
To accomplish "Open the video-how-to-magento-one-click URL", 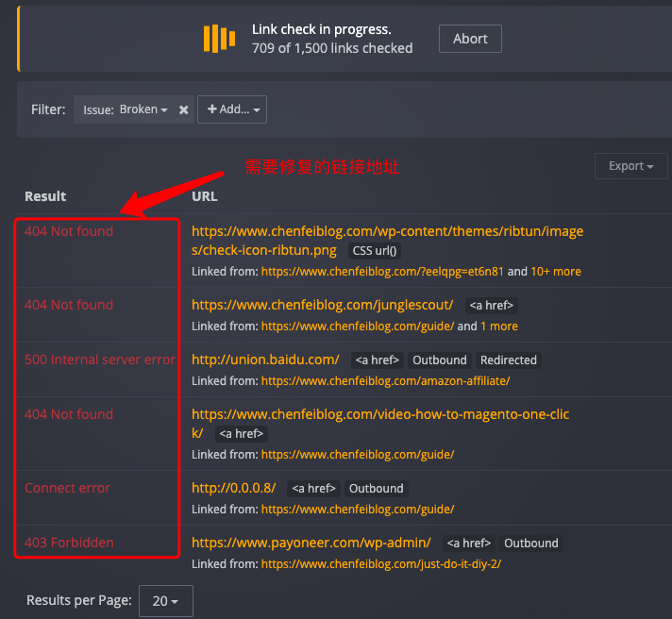I will [x=380, y=424].
